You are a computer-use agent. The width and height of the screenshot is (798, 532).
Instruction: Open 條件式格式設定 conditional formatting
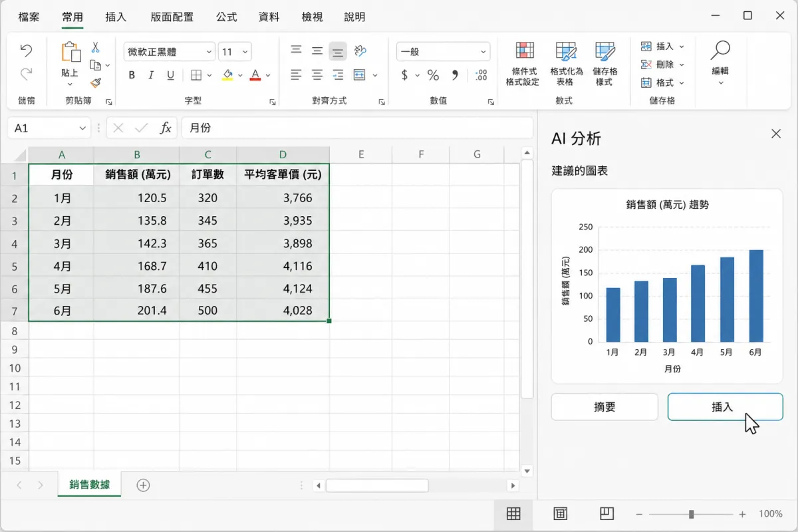523,64
